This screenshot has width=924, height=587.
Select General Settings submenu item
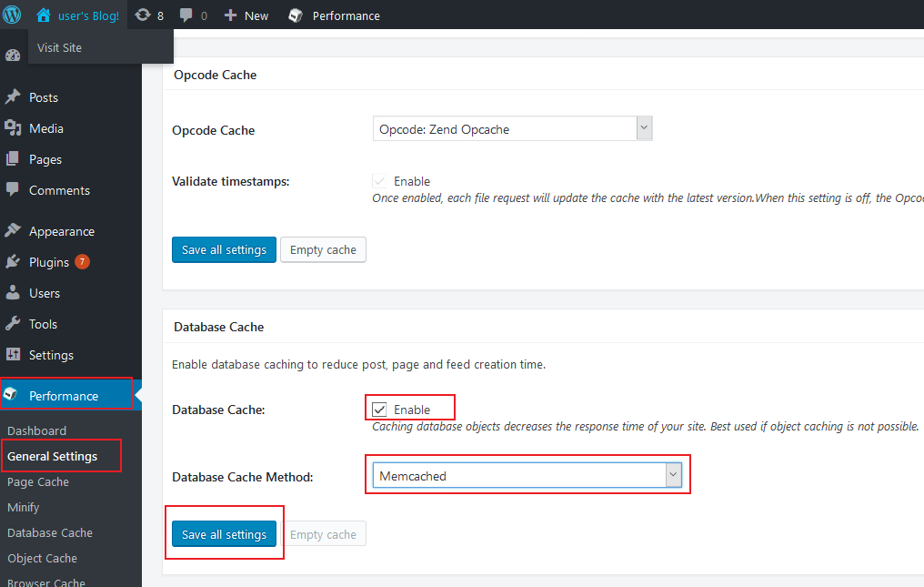pyautogui.click(x=53, y=456)
